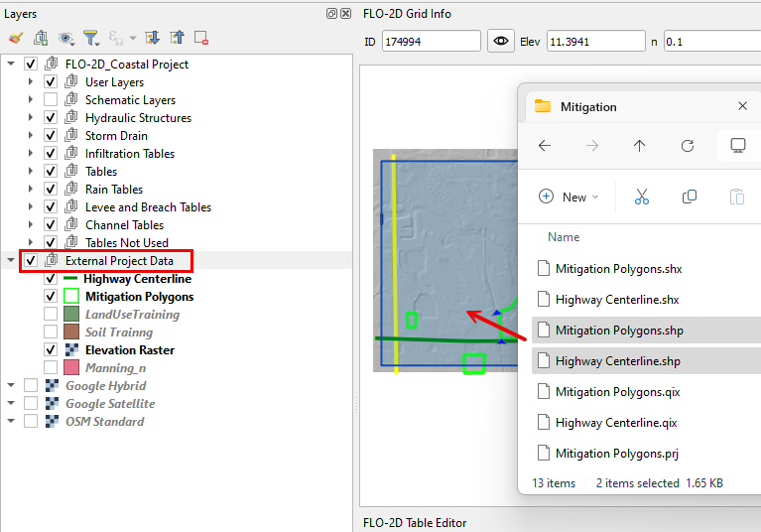
Task: Uncheck the Highway Centerline layer
Action: [51, 279]
